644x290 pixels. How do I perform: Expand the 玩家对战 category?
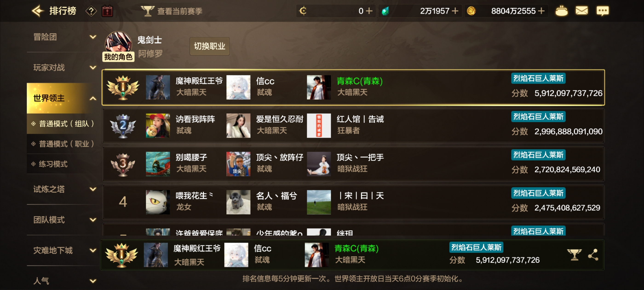tap(63, 68)
